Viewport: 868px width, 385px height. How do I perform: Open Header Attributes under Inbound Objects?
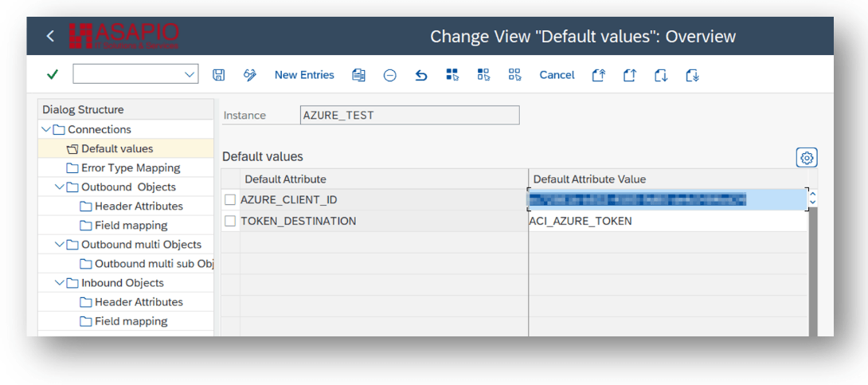click(x=139, y=302)
